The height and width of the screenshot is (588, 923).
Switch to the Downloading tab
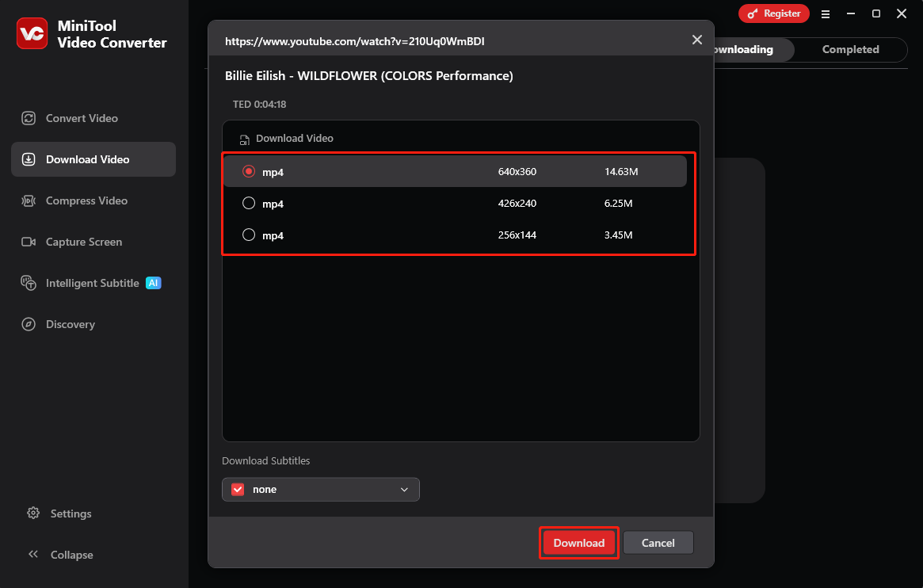tap(742, 49)
